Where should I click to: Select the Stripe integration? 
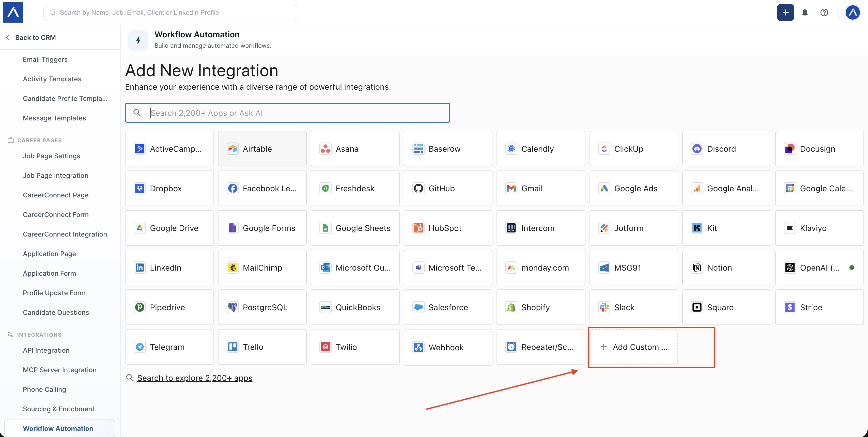[x=819, y=307]
